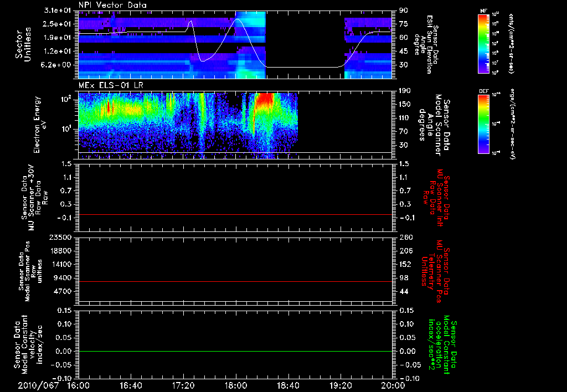Click the '150' scanner angle tick label

pos(405,104)
